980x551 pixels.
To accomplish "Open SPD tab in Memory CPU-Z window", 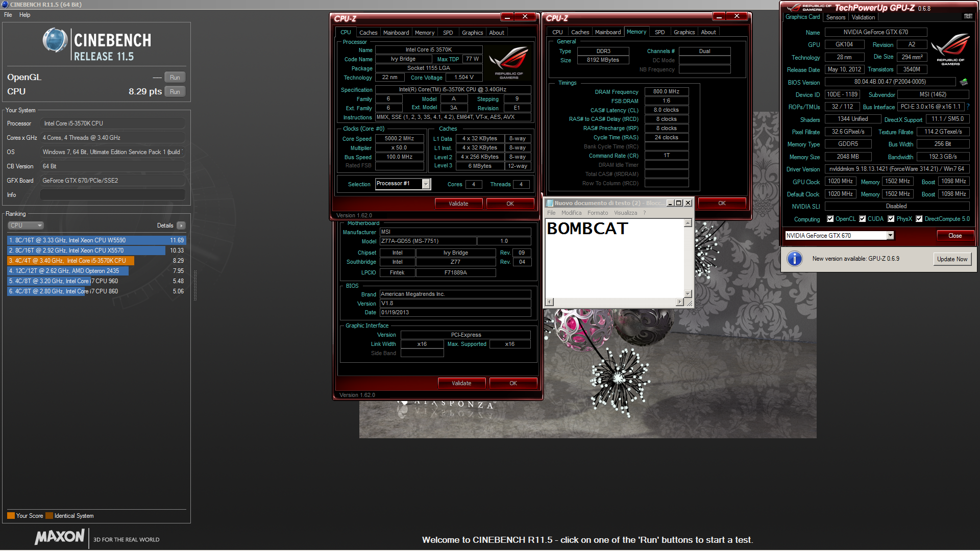I will pyautogui.click(x=660, y=32).
